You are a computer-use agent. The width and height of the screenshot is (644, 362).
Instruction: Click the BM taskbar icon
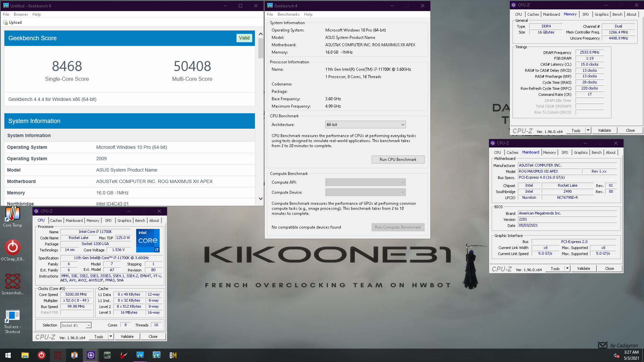(x=173, y=355)
